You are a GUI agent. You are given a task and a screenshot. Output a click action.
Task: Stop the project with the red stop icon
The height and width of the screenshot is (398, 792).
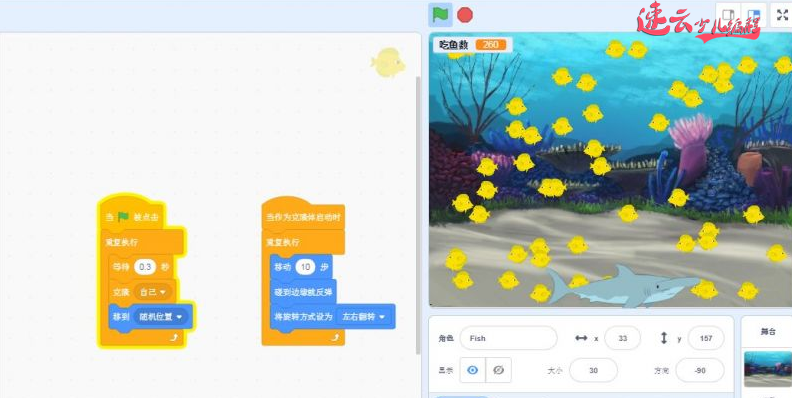click(465, 15)
